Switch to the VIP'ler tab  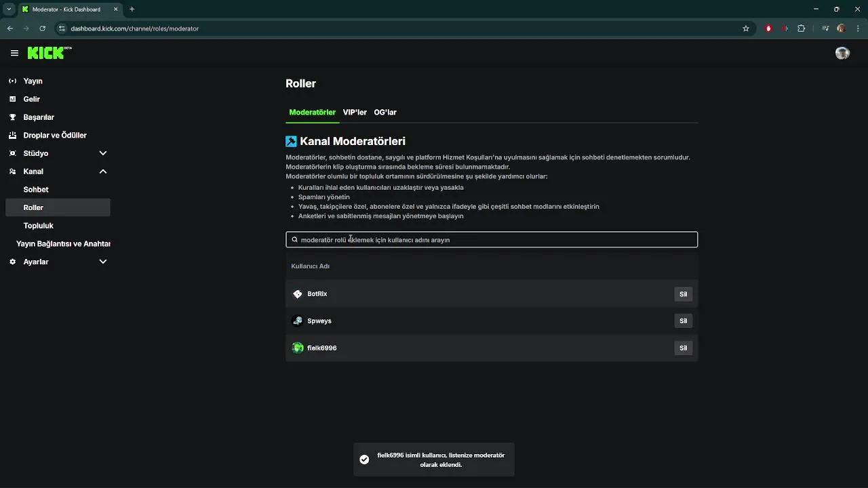point(355,113)
